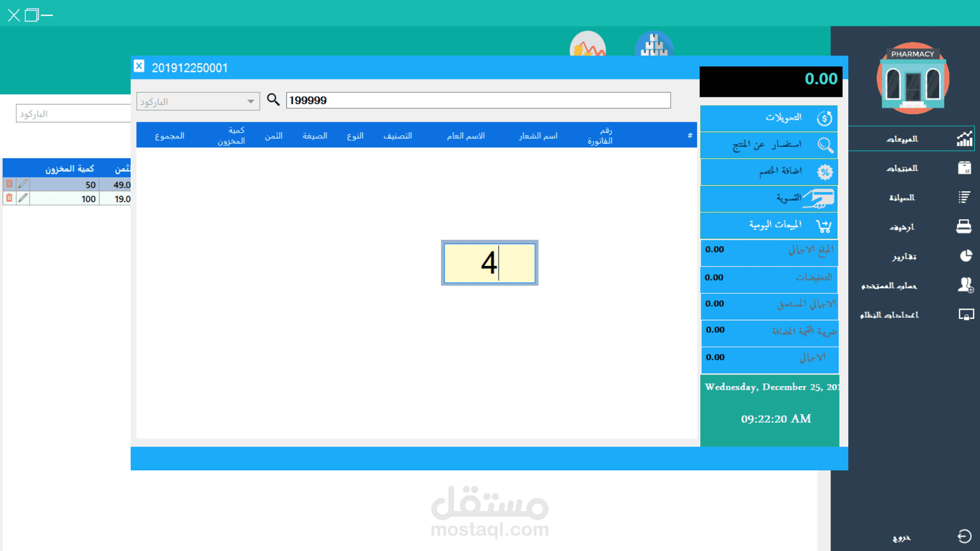Open user account icon in sidebar

(x=965, y=285)
